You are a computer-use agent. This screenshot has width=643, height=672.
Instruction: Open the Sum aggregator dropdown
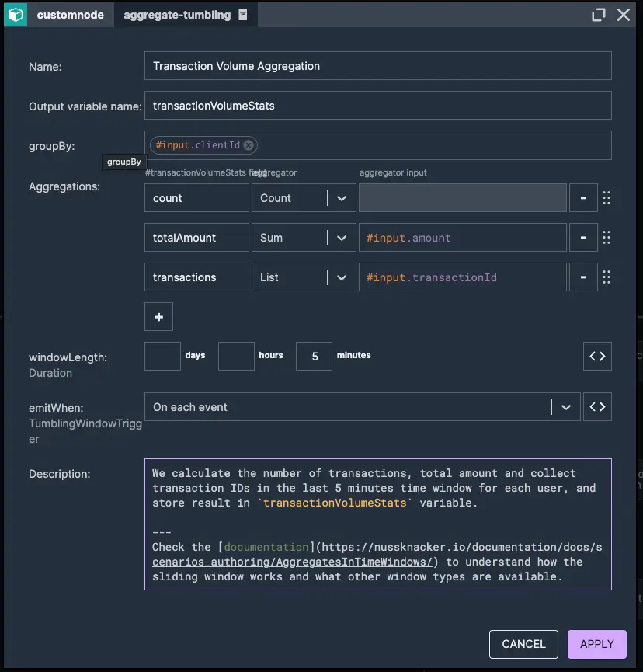[342, 238]
